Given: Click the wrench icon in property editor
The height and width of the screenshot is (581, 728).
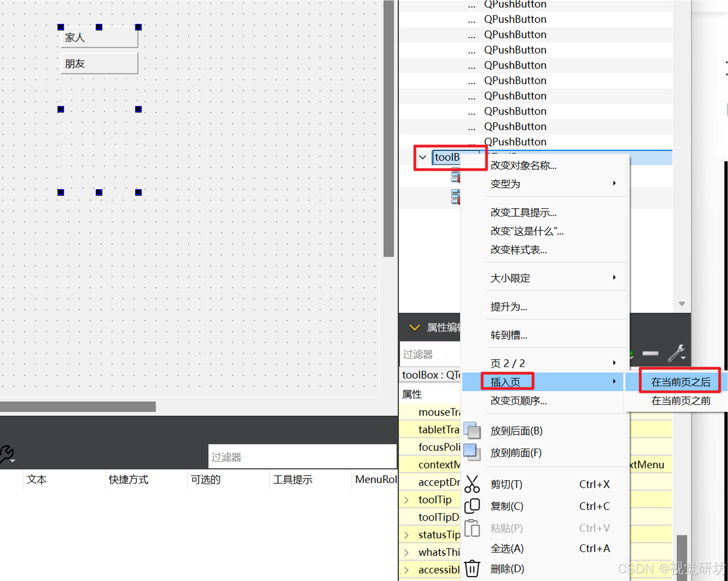Looking at the screenshot, I should pos(677,353).
